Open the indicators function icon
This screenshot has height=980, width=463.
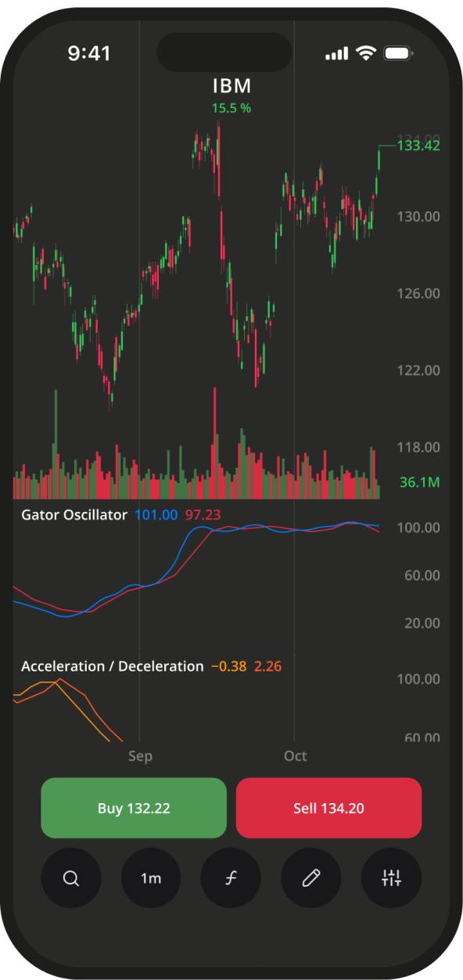click(x=231, y=878)
